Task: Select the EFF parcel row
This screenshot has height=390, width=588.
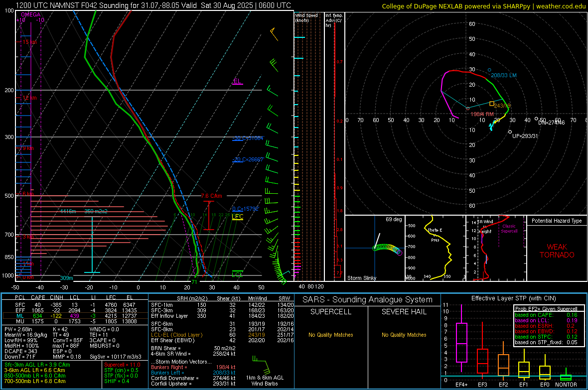Action: (75, 310)
